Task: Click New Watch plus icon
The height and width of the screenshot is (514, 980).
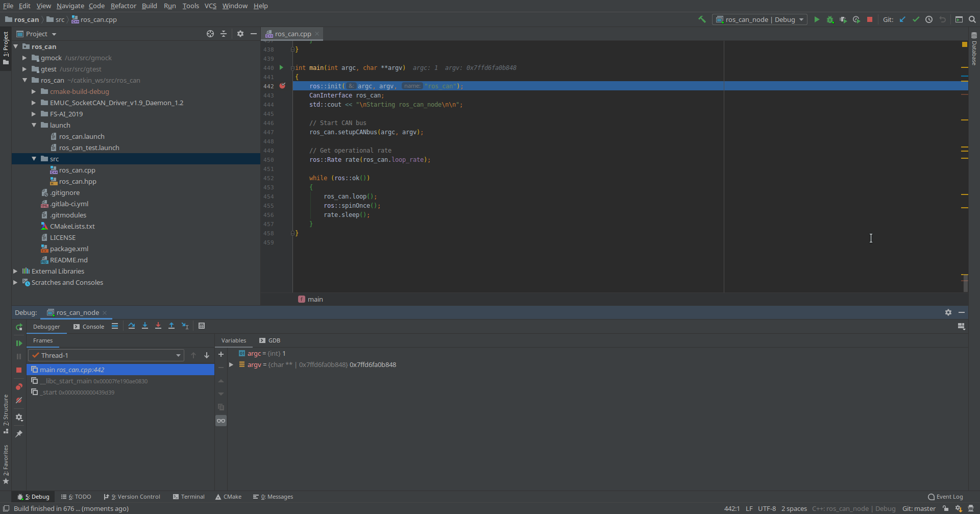Action: click(221, 354)
